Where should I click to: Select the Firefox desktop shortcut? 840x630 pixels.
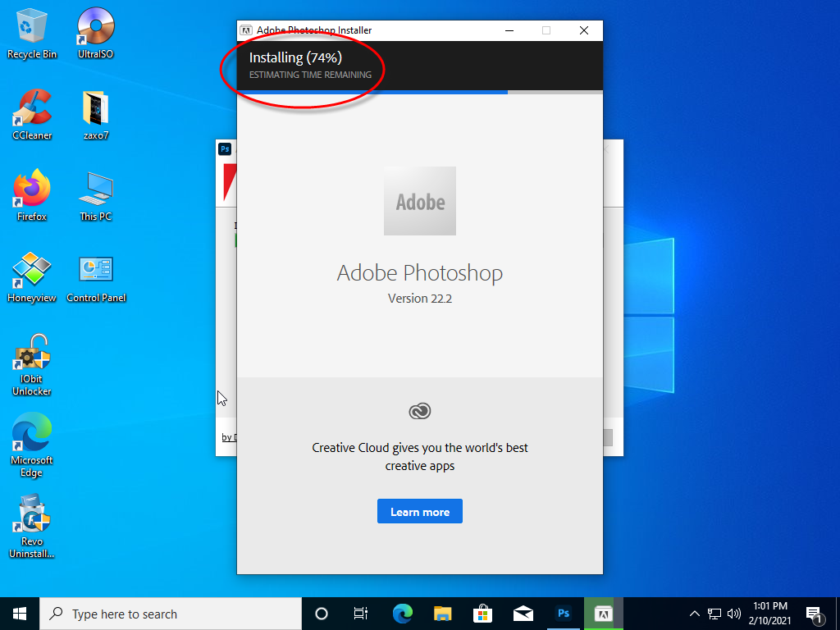click(32, 196)
